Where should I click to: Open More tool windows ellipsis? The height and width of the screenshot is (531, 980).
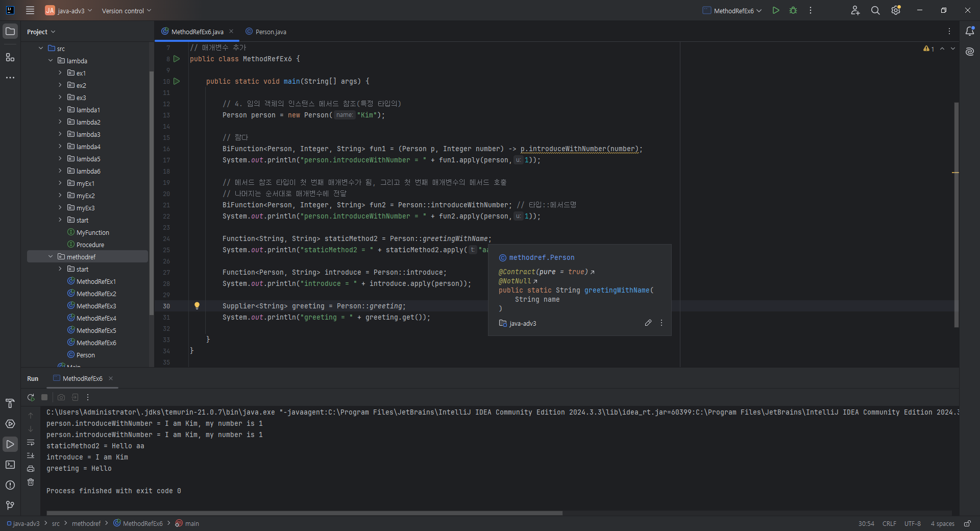10,78
